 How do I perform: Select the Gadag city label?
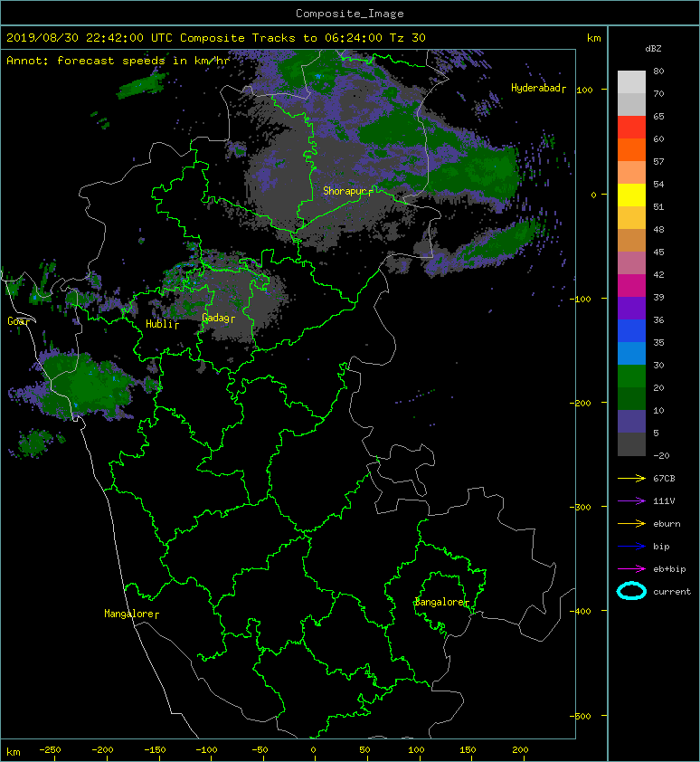click(218, 318)
